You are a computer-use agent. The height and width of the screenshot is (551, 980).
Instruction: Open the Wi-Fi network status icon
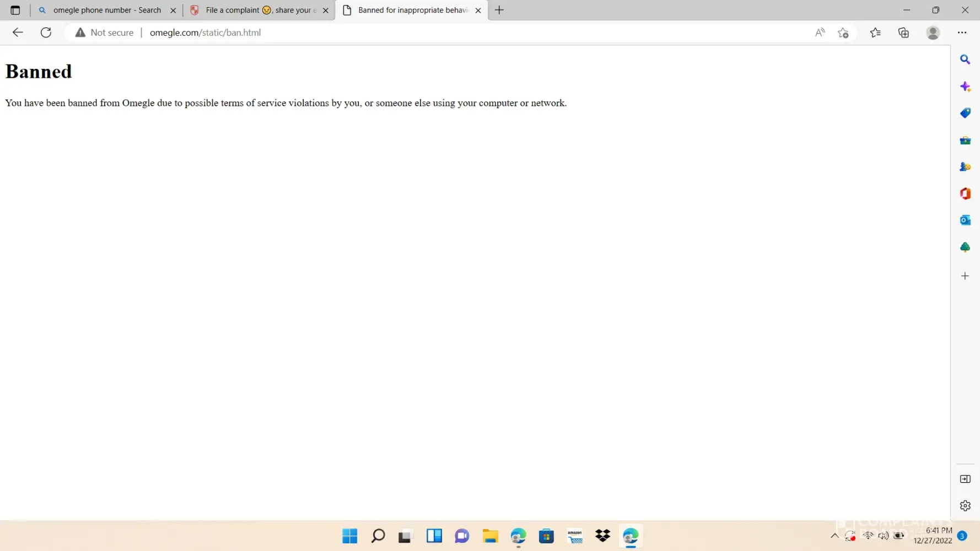[x=868, y=536]
